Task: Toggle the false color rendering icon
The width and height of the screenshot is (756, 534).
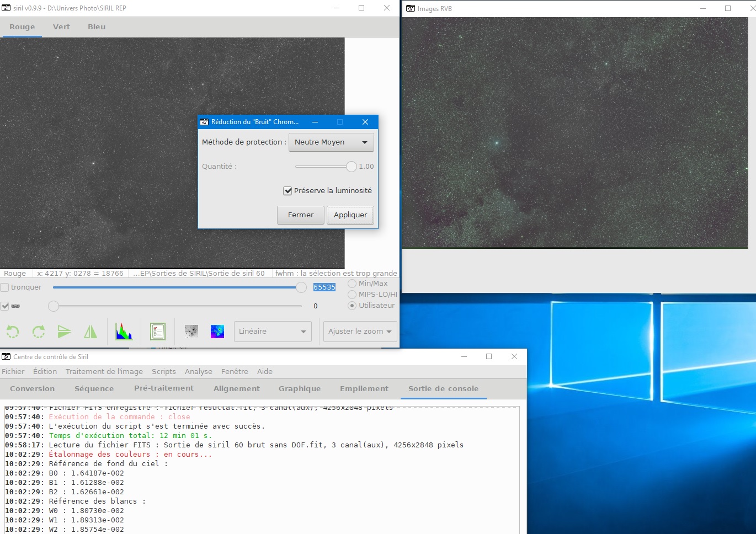Action: pos(217,332)
